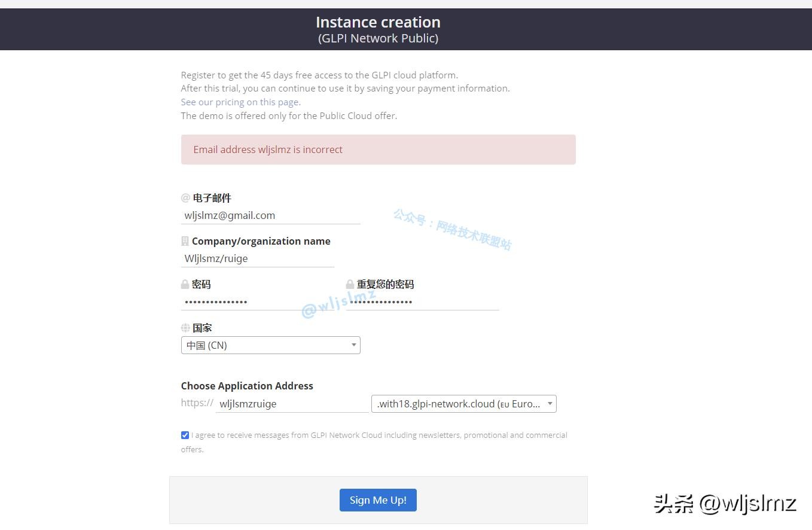Click the building icon beside Company/organization name
The width and height of the screenshot is (812, 530).
tap(185, 241)
